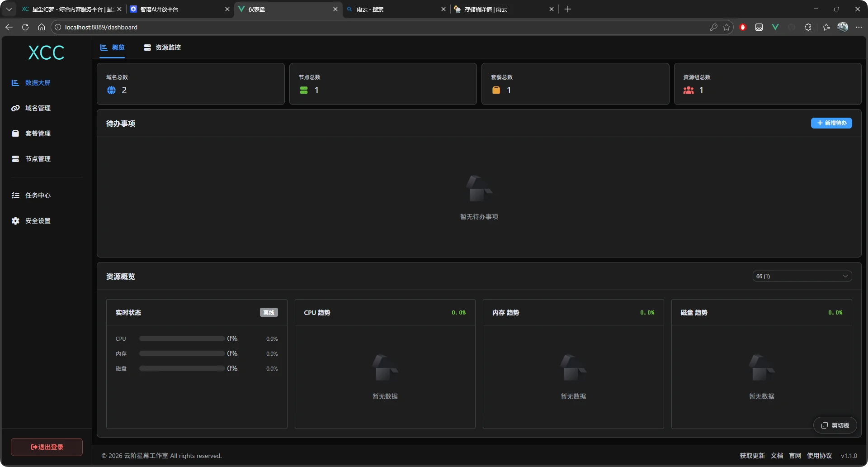Click the browser refresh icon
The image size is (868, 467).
tap(25, 27)
